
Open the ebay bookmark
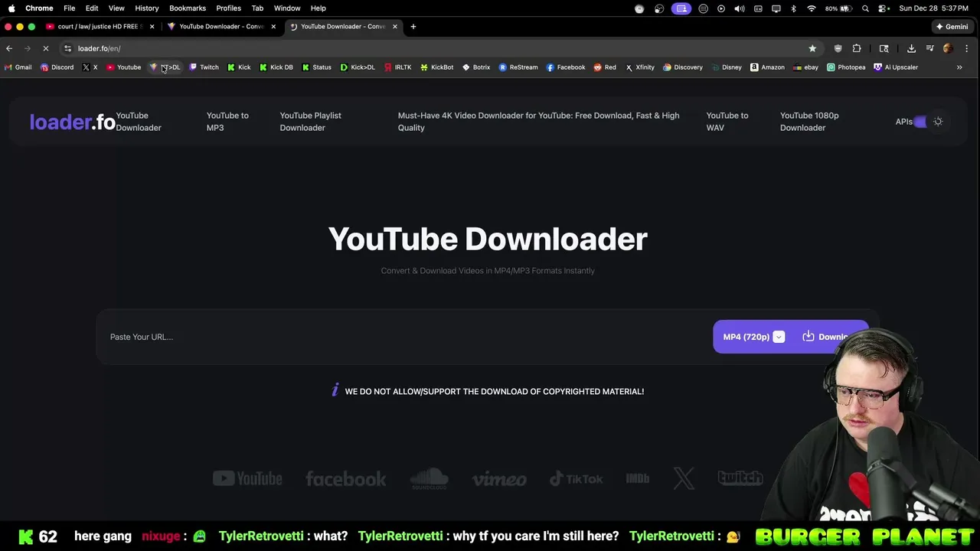pyautogui.click(x=805, y=67)
